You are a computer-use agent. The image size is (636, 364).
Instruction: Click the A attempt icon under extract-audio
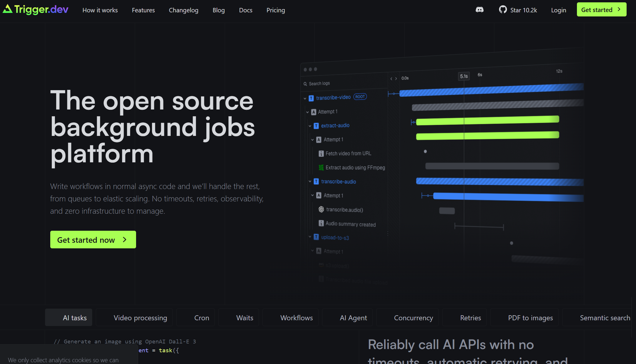319,140
